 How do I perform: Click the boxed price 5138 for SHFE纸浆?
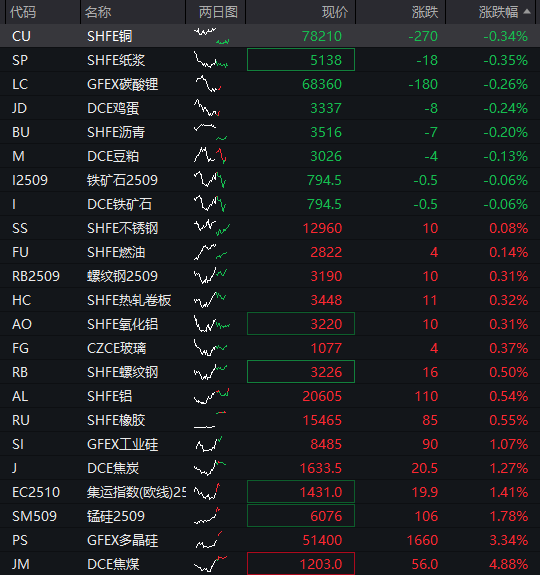(x=301, y=60)
